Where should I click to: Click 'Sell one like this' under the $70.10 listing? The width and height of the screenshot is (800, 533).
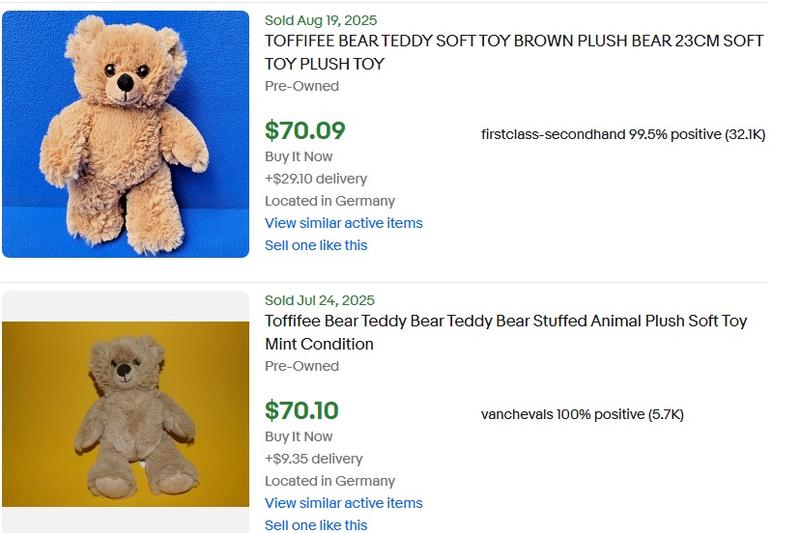315,525
